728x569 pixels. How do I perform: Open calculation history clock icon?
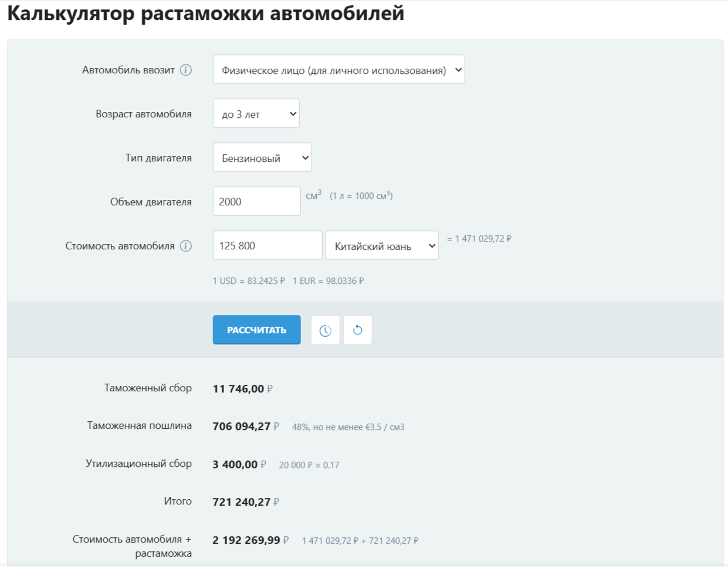point(325,330)
